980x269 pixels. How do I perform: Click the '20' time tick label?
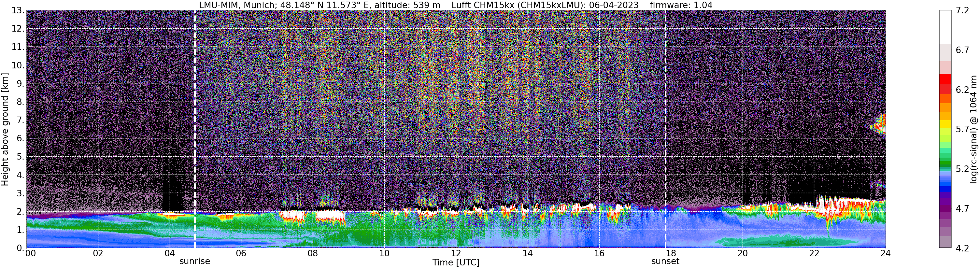pos(742,253)
